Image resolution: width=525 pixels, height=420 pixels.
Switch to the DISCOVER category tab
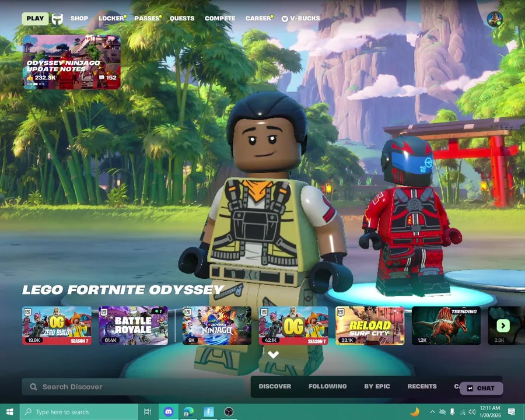click(x=275, y=386)
